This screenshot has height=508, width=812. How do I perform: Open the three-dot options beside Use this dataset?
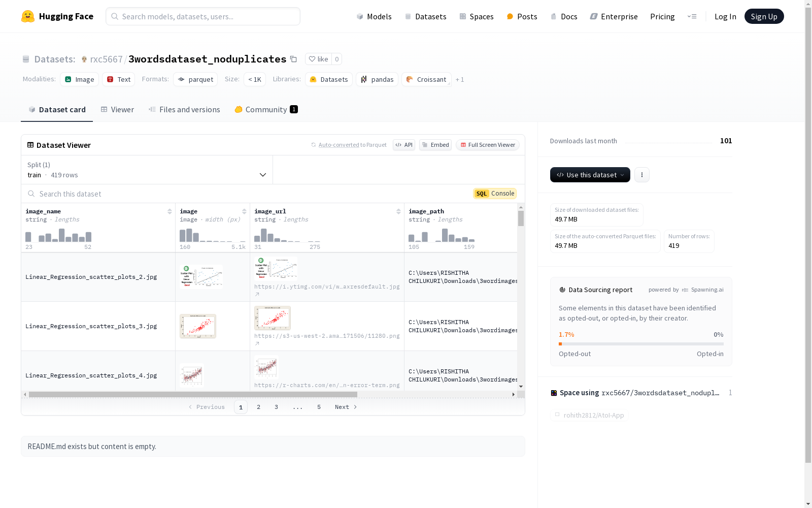(x=642, y=175)
